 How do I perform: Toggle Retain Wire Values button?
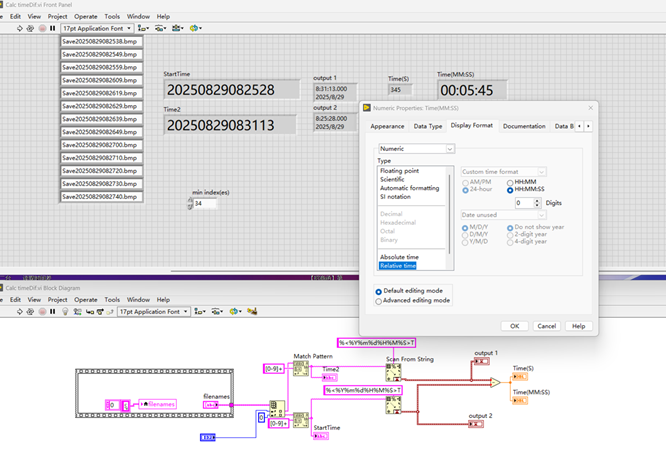(x=77, y=311)
